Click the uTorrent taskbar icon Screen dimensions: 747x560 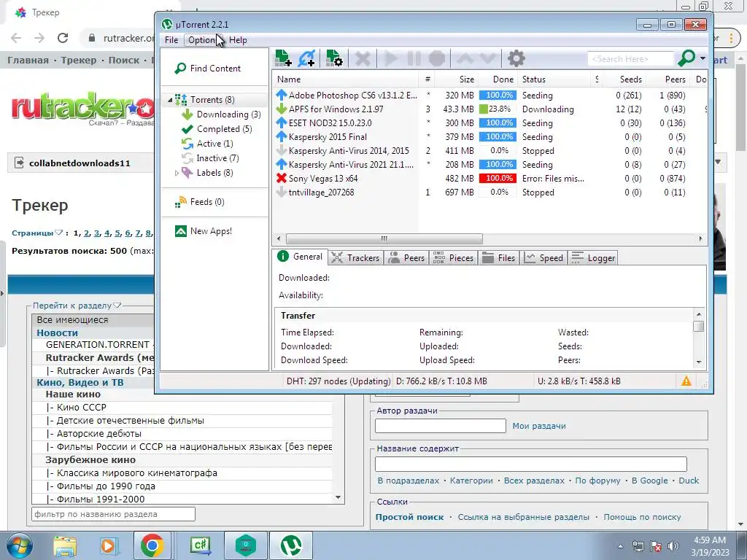click(x=291, y=545)
